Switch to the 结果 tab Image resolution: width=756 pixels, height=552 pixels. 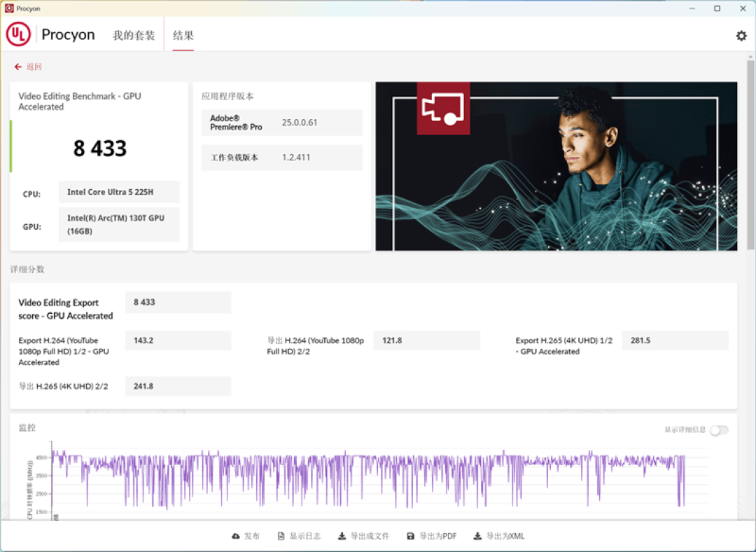183,35
